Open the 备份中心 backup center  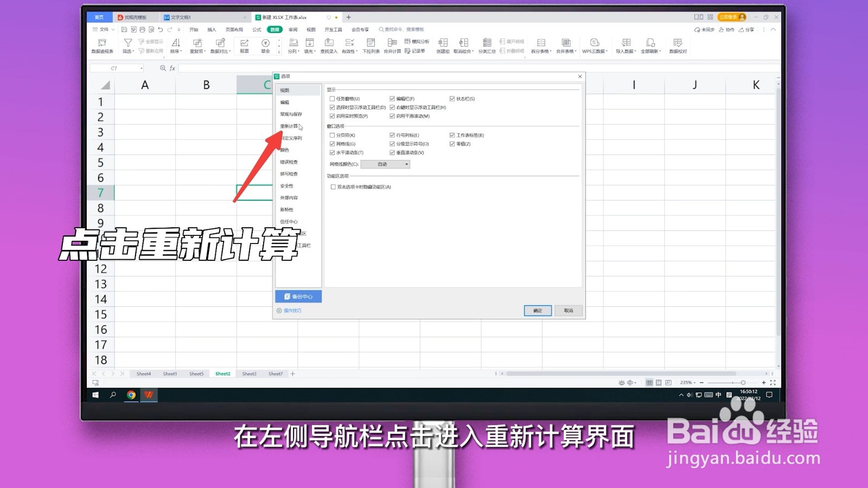click(298, 297)
